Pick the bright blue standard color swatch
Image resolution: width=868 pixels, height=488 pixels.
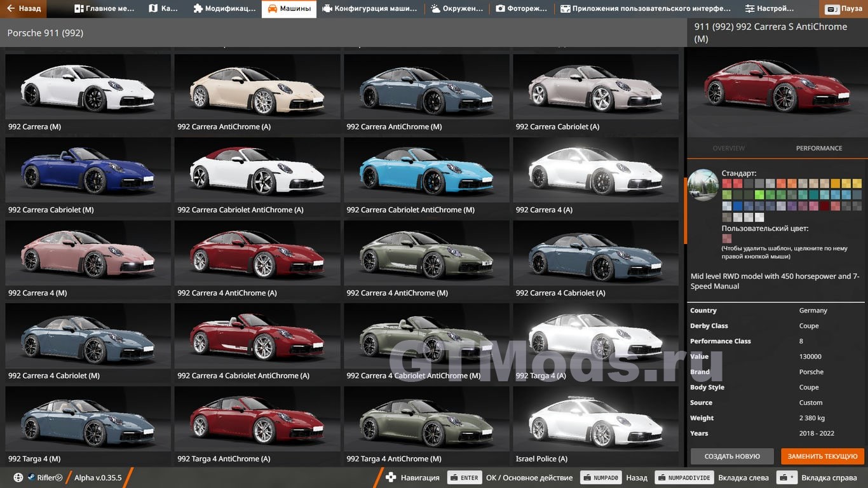click(738, 206)
